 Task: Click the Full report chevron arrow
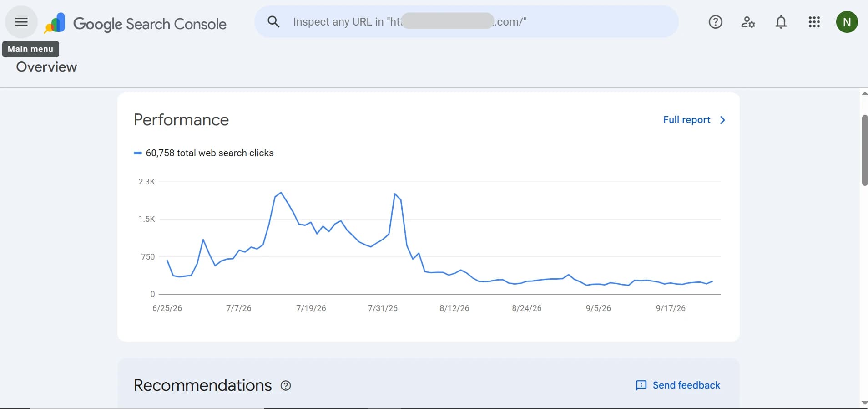click(x=722, y=120)
